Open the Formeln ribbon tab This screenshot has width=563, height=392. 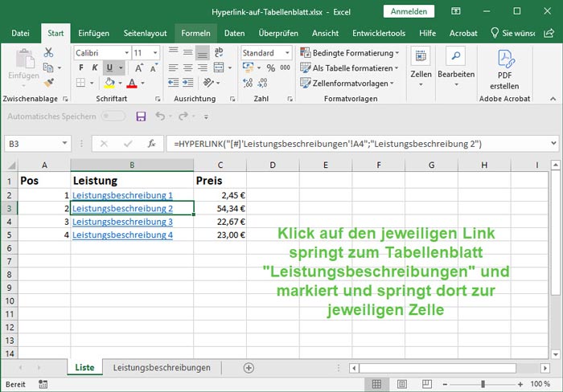195,34
